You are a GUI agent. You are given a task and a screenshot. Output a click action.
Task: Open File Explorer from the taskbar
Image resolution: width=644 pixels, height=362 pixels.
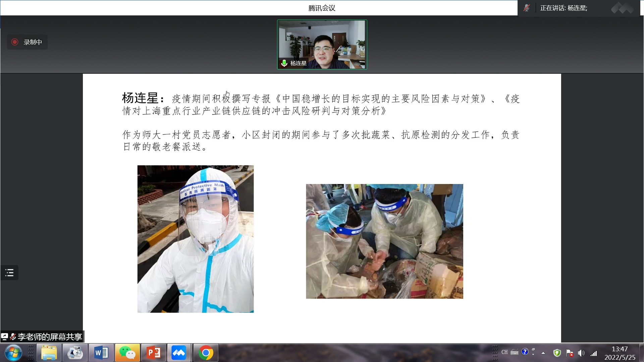pos(49,353)
